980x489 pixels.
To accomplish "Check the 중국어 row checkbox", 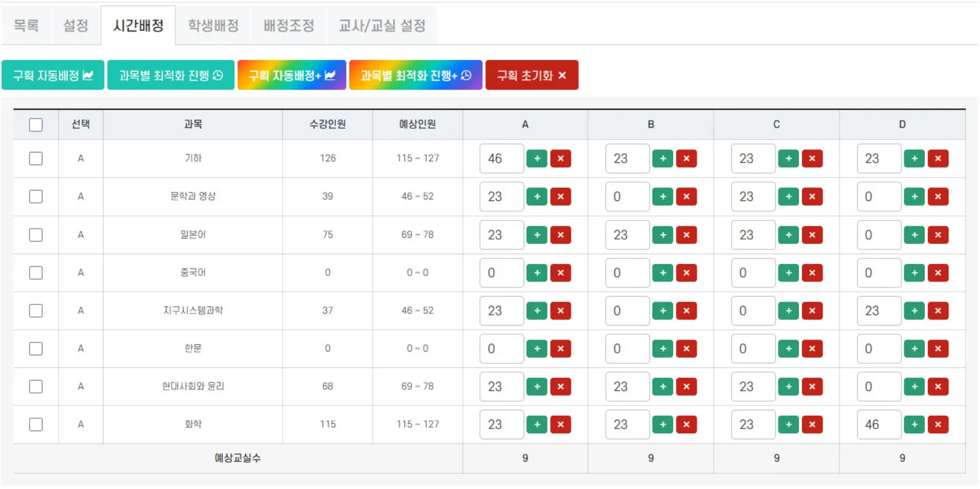I will [36, 273].
